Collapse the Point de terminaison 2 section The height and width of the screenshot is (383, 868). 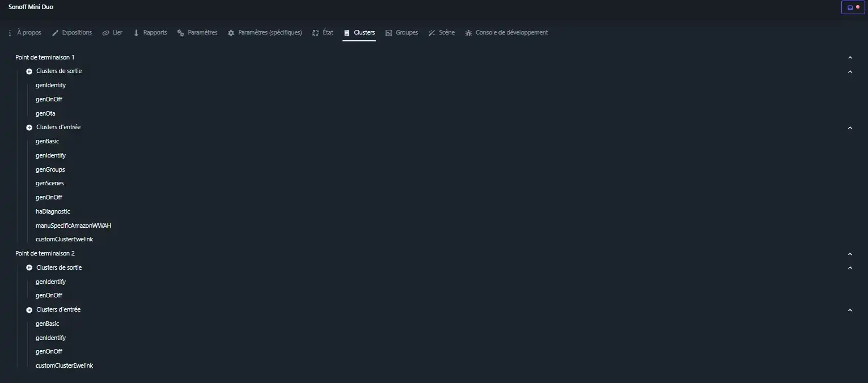(x=849, y=254)
